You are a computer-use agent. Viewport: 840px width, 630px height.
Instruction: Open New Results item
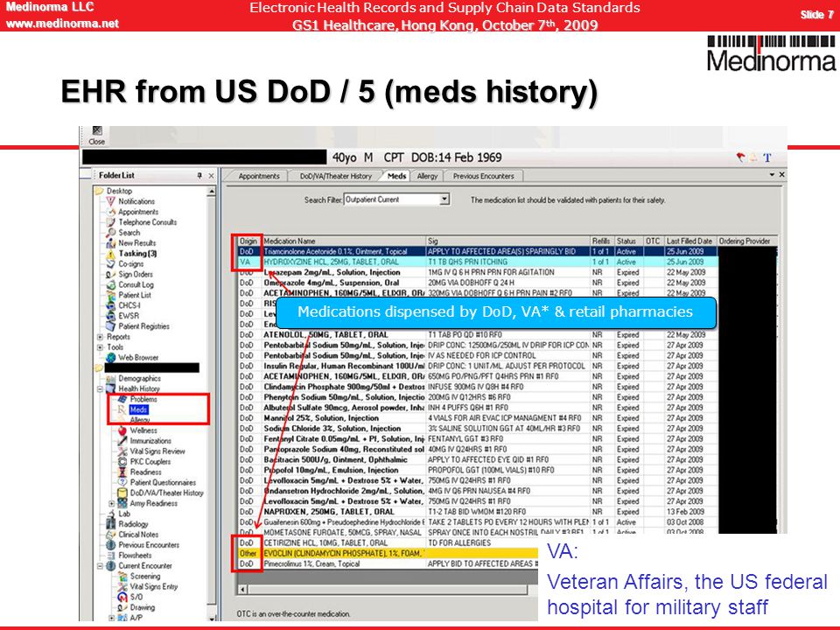(137, 242)
